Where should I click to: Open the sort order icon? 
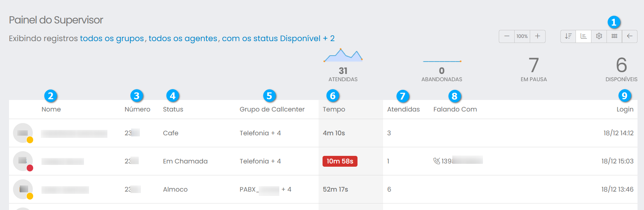tap(568, 36)
